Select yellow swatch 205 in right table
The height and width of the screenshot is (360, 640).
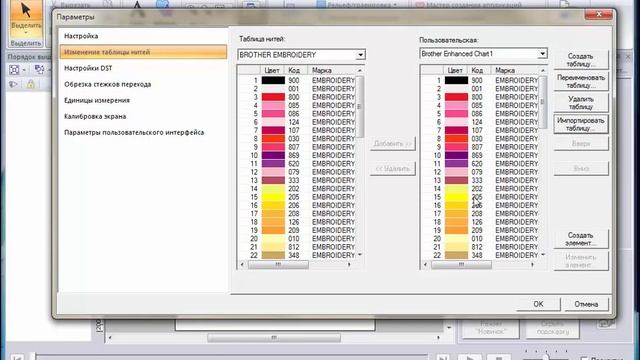click(x=456, y=197)
